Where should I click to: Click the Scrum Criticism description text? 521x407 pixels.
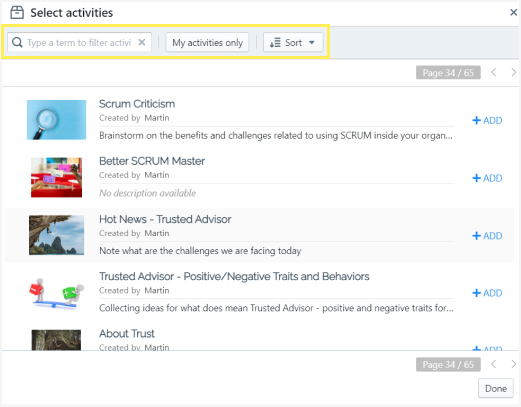tap(276, 136)
